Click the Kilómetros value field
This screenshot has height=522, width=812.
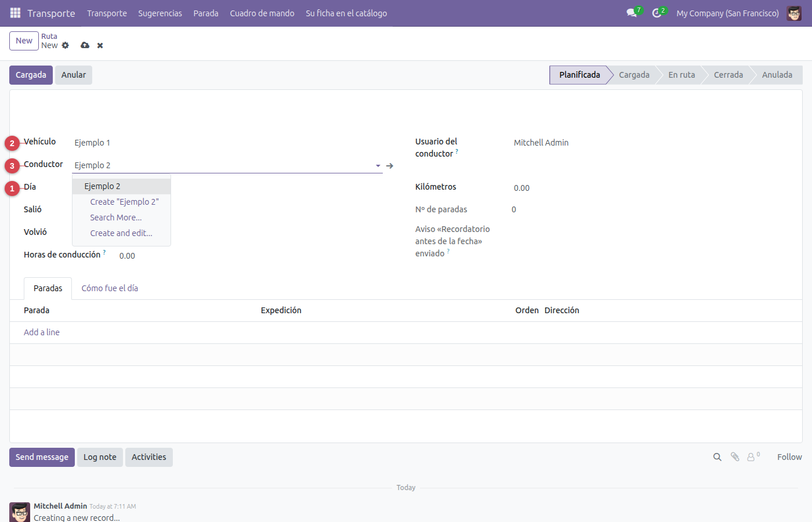pyautogui.click(x=650, y=188)
